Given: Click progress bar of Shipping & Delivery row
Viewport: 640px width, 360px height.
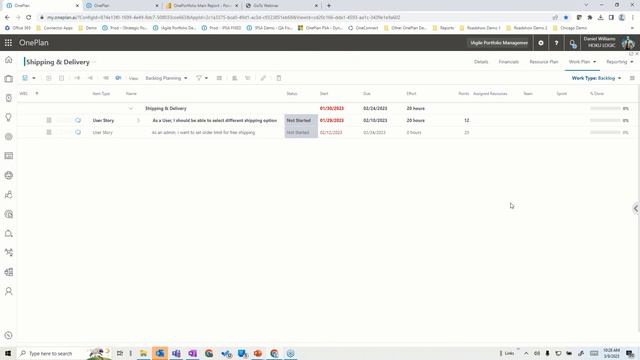Looking at the screenshot, I should 605,109.
